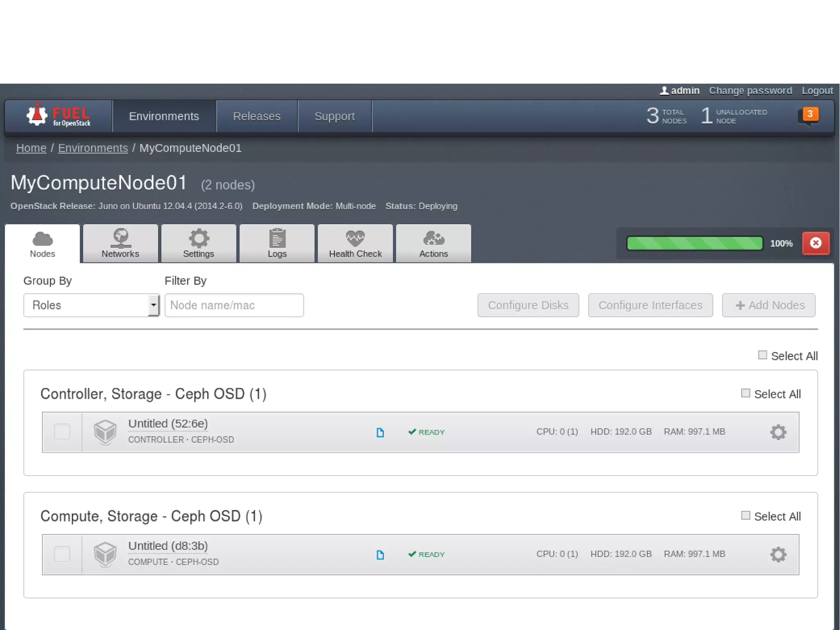The width and height of the screenshot is (840, 630).
Task: Stop deployment with red X button
Action: click(815, 243)
